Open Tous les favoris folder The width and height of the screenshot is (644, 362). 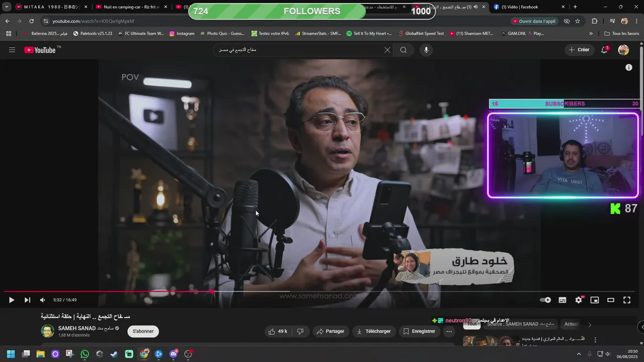[622, 34]
